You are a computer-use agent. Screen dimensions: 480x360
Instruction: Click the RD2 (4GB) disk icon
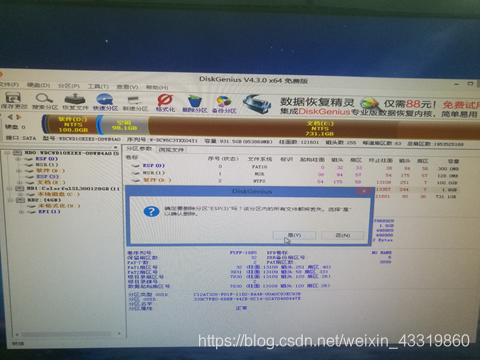pyautogui.click(x=21, y=200)
